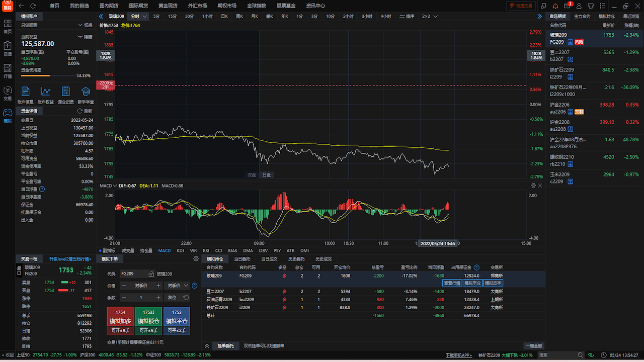Viewport: 644px width, 362px height.
Task: Toggle the 副指标 sub-indicator option
Action: [108, 250]
